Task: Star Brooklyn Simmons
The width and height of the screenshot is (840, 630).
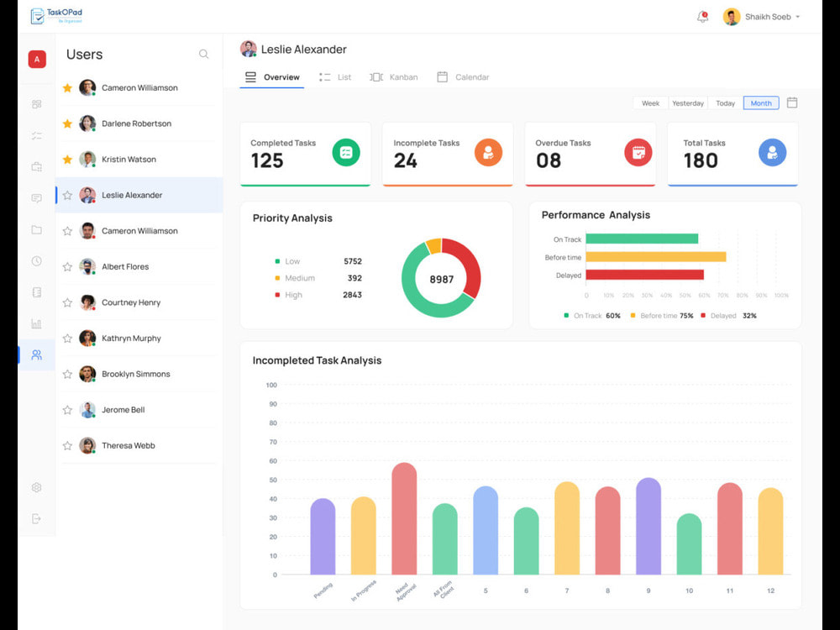Action: [x=67, y=374]
